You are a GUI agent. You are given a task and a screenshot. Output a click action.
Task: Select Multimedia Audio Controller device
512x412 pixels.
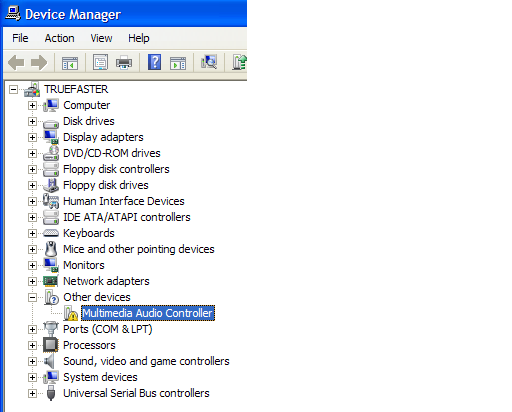point(148,313)
